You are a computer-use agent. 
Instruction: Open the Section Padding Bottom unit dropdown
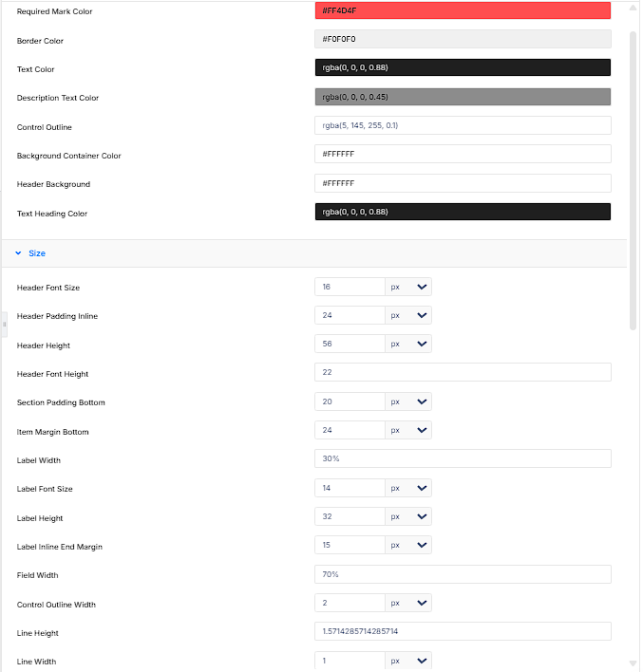point(408,401)
